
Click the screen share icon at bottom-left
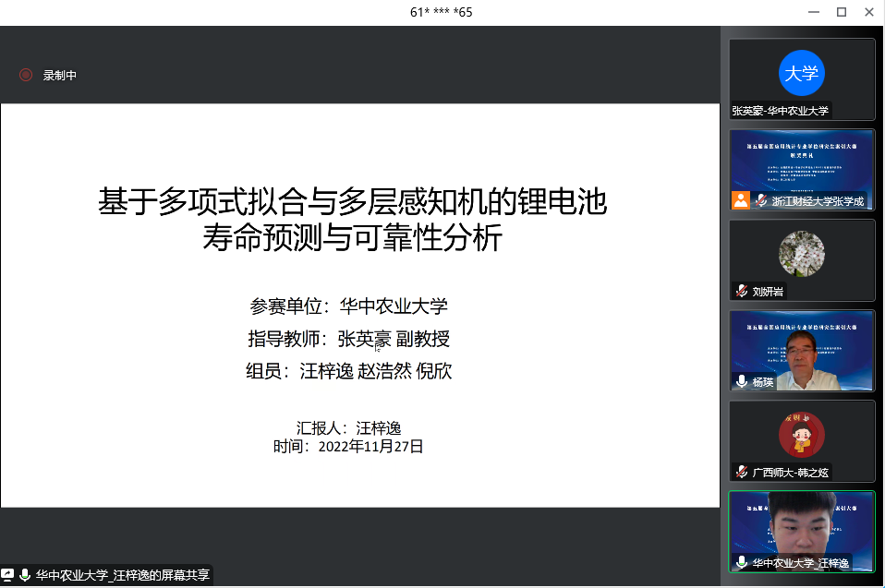[8, 575]
